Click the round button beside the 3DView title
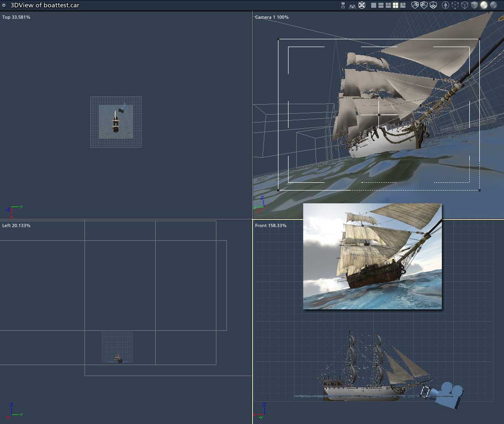The image size is (504, 424). pos(4,5)
